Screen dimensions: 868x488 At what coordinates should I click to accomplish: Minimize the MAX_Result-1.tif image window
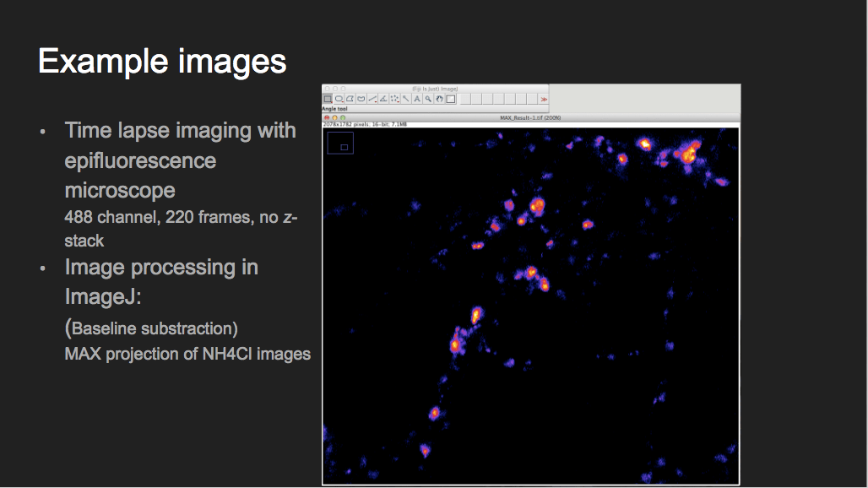pos(334,118)
